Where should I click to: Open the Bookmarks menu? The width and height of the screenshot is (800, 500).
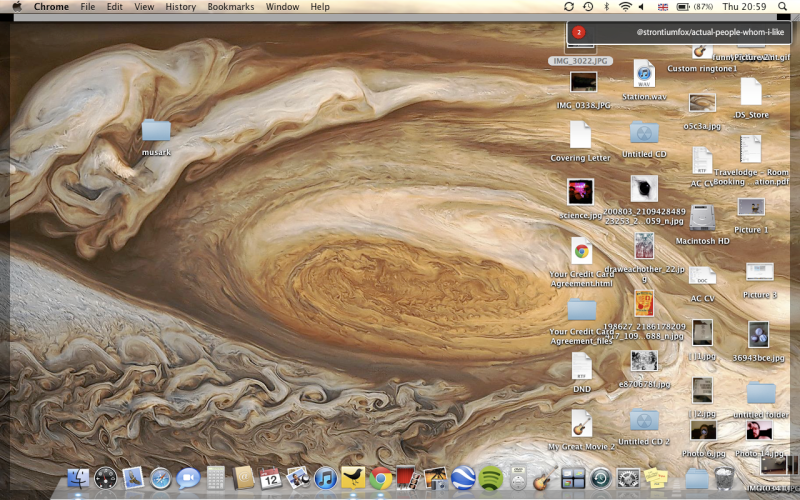point(230,7)
